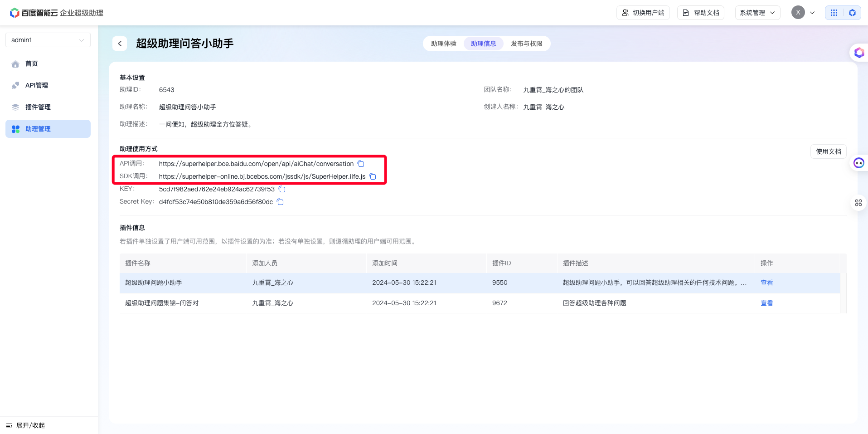The image size is (868, 434).
Task: Expand the user account chevron
Action: [812, 13]
